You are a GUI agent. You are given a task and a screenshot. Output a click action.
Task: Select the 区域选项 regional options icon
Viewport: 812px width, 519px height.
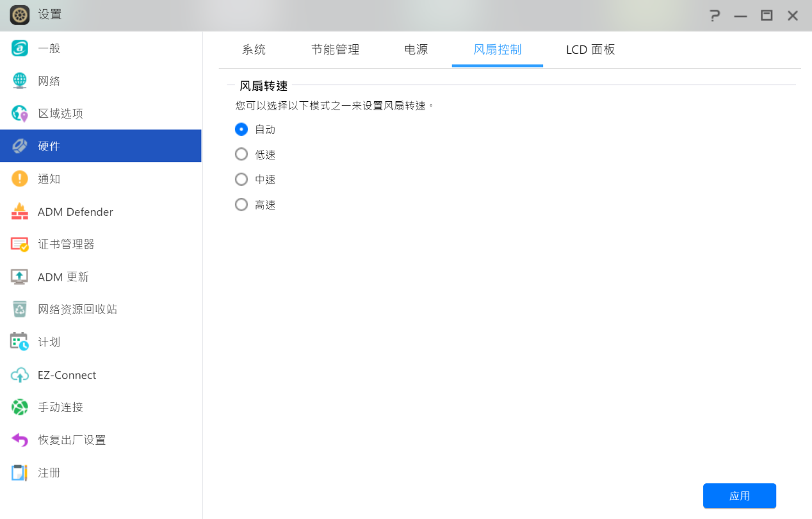[x=20, y=113]
